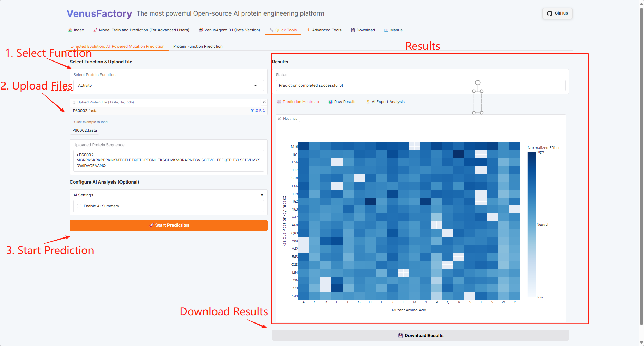Click the Manual book icon
644x346 pixels.
(386, 30)
